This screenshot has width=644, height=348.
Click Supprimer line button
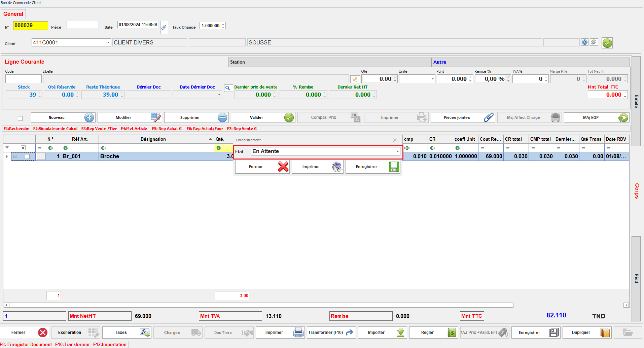(x=196, y=117)
